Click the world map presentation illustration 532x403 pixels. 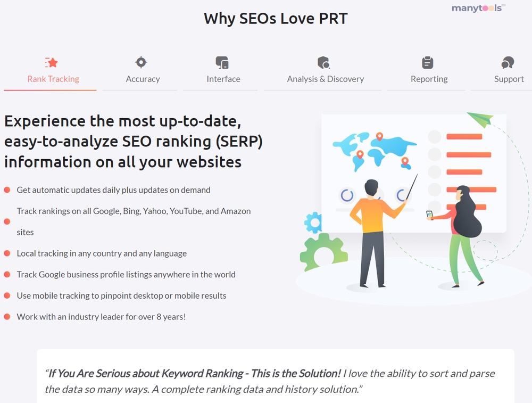point(413,208)
